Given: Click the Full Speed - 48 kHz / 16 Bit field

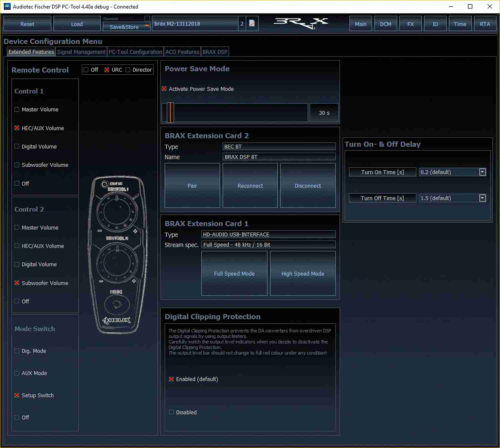Looking at the screenshot, I should pos(268,245).
